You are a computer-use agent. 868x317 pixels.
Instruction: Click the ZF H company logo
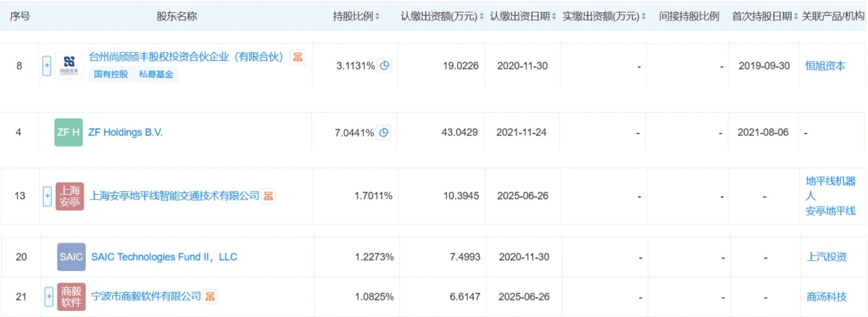pos(68,132)
